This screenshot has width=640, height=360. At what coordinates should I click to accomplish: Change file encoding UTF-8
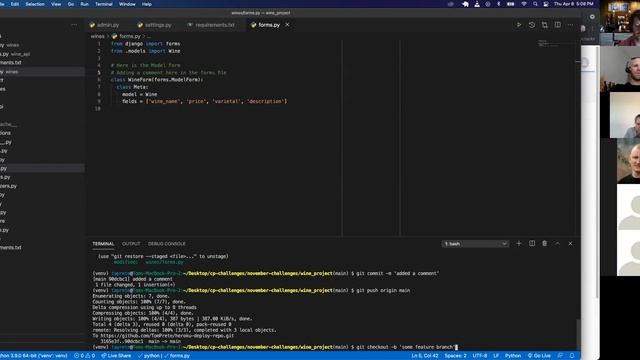480,356
